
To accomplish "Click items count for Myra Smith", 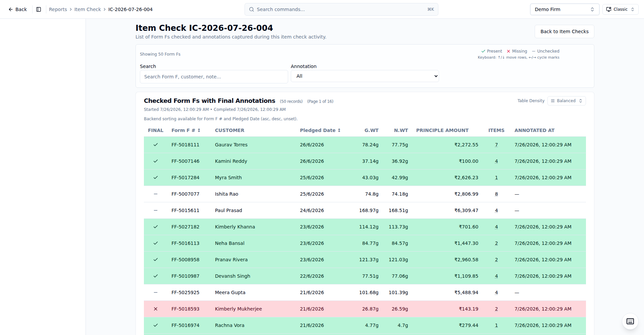I will [x=496, y=178].
